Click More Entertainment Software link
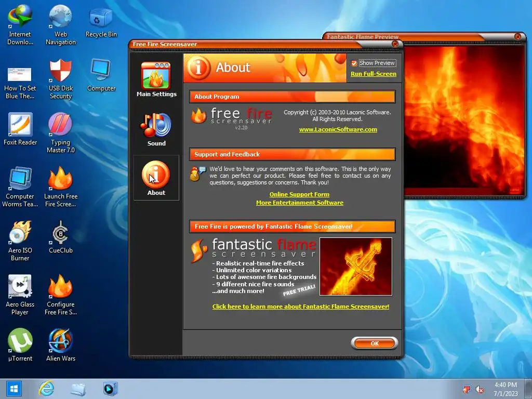This screenshot has width=532, height=399. click(x=300, y=203)
